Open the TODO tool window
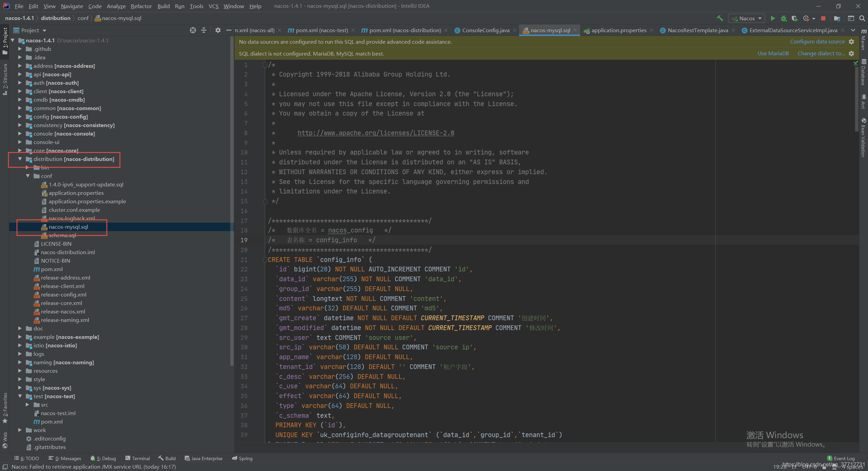 tap(26, 458)
